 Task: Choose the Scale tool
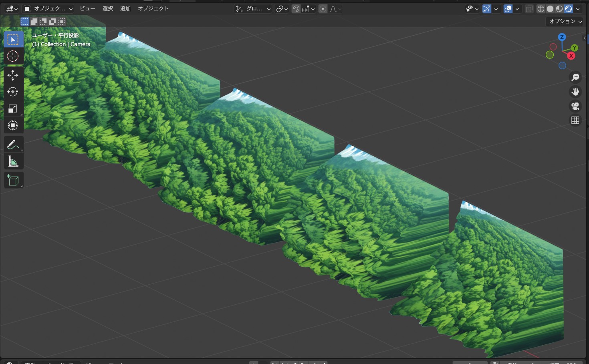point(13,109)
